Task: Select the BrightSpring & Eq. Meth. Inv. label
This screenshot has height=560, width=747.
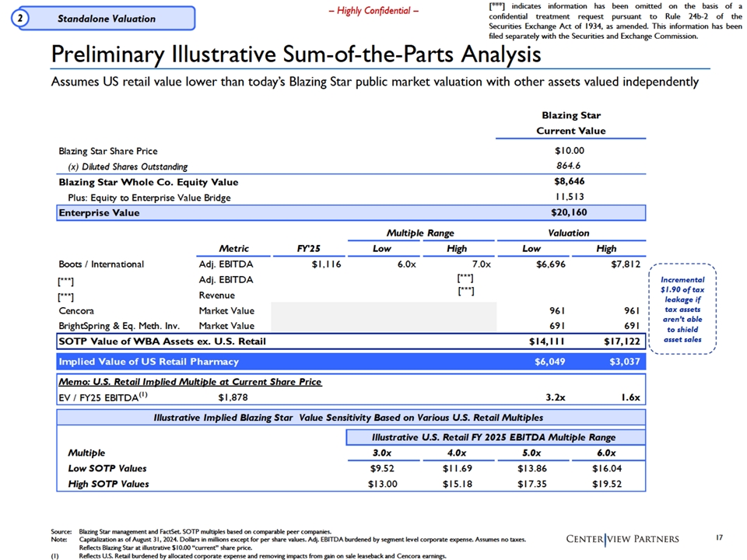Action: coord(119,326)
